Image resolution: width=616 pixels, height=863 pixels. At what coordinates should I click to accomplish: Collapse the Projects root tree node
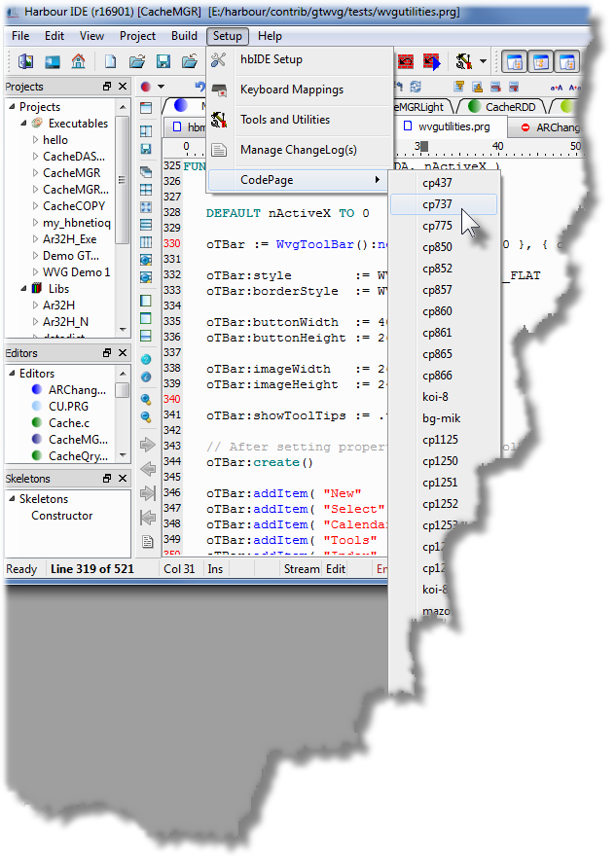[x=12, y=106]
